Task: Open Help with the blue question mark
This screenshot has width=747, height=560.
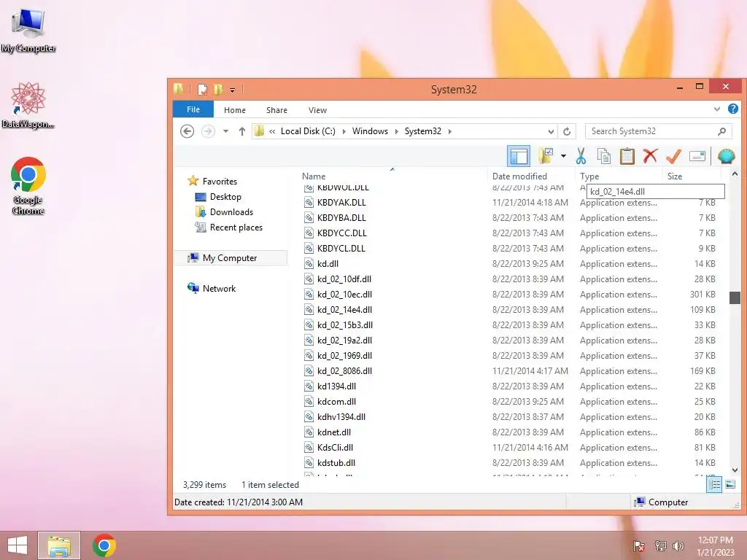Action: 732,109
